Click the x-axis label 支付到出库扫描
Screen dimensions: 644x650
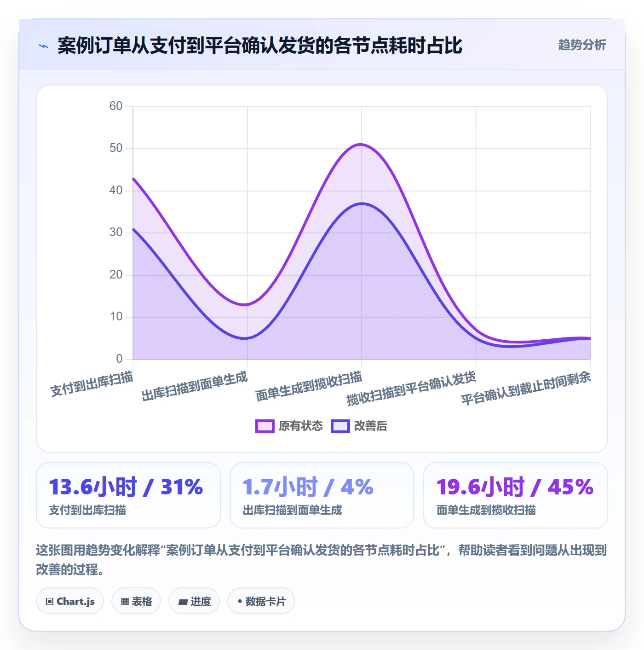click(92, 384)
